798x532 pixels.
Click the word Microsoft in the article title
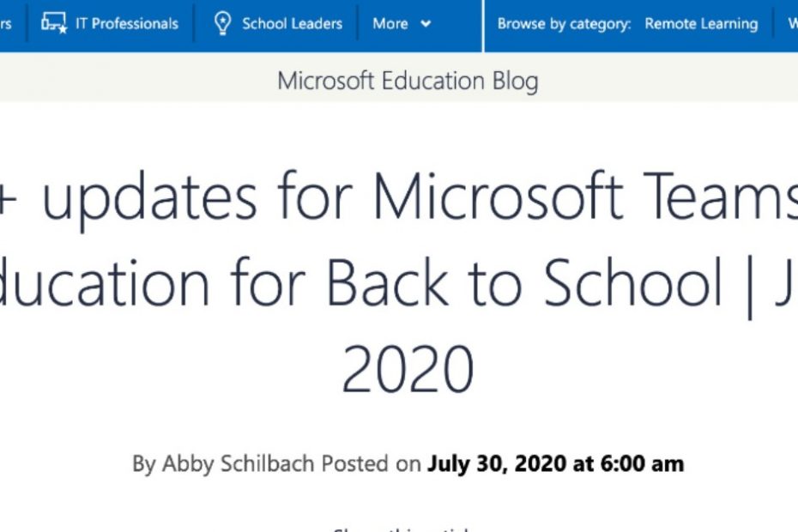(x=499, y=196)
